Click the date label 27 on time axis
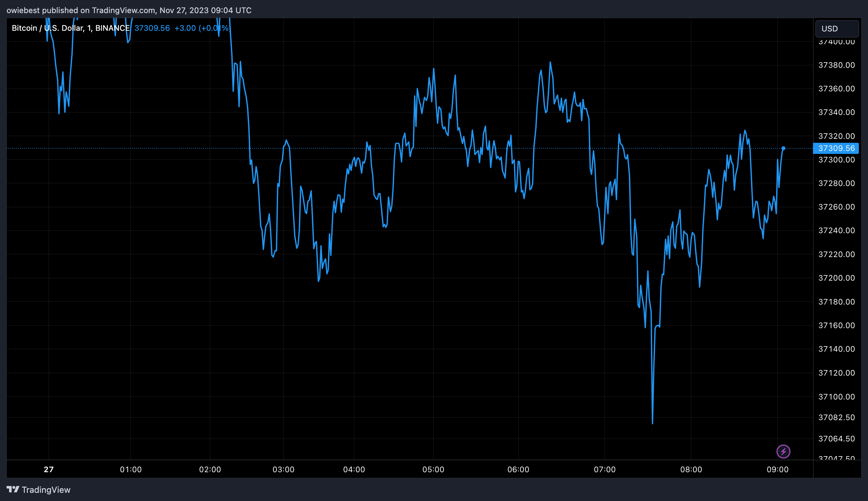Viewport: 868px width, 501px height. click(49, 469)
